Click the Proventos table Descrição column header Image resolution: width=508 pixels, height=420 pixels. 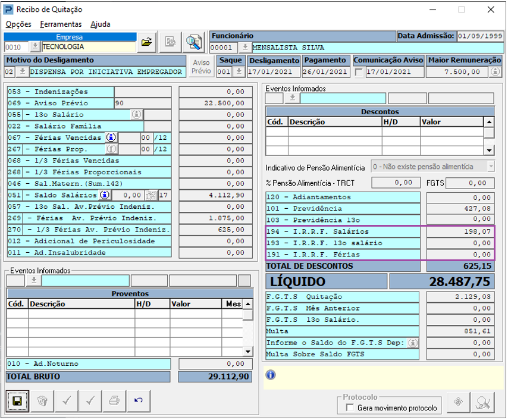pos(81,304)
